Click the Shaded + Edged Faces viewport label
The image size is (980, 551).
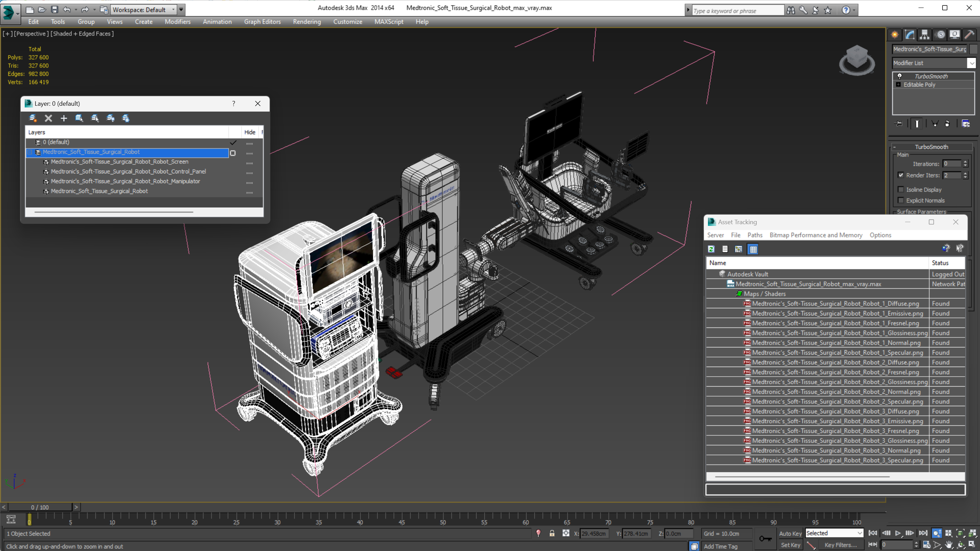click(82, 33)
